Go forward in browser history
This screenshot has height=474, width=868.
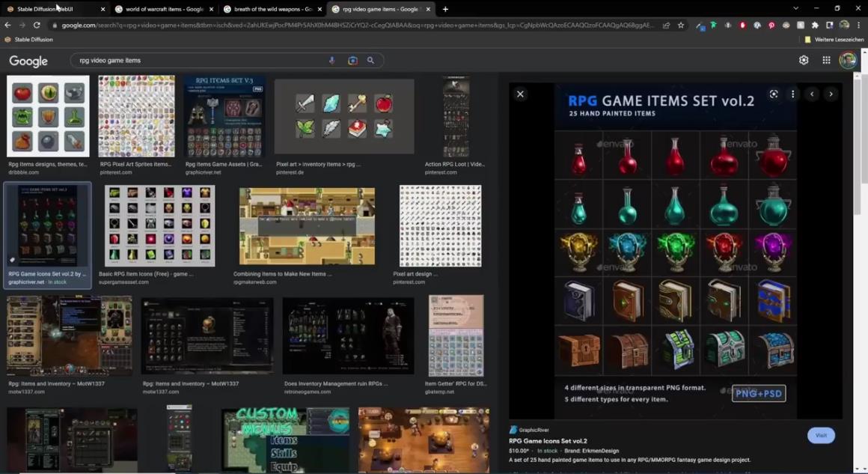pos(22,25)
